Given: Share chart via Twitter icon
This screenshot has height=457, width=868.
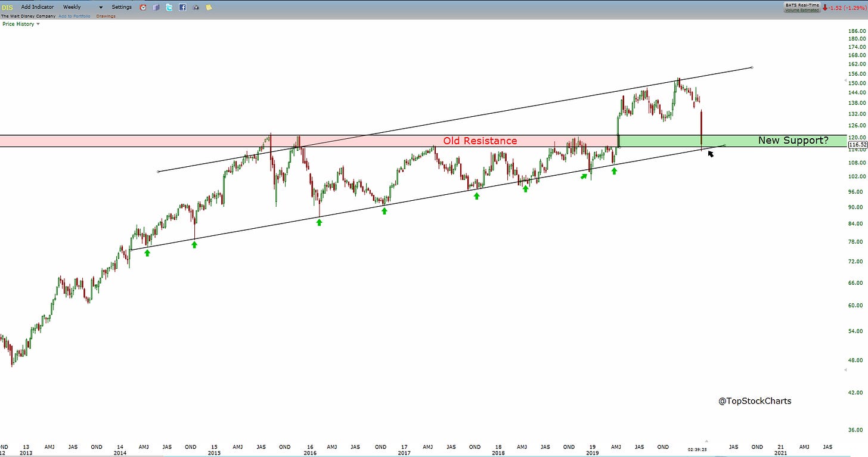Looking at the screenshot, I should click(169, 7).
